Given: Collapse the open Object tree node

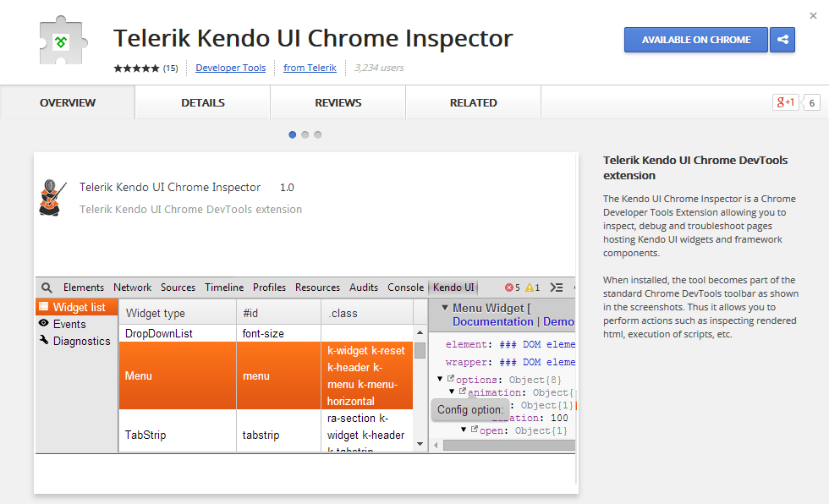Looking at the screenshot, I should point(464,430).
